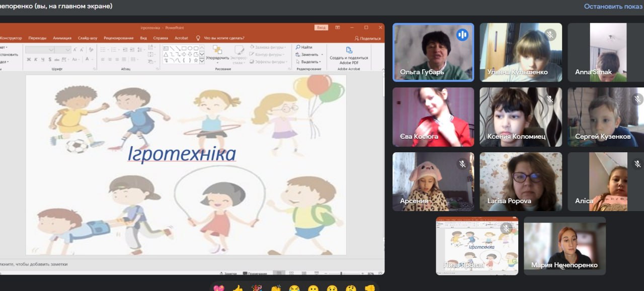The height and width of the screenshot is (291, 644).
Task: Click the lightbulb Что вы хотите сделать
Action: coord(198,38)
